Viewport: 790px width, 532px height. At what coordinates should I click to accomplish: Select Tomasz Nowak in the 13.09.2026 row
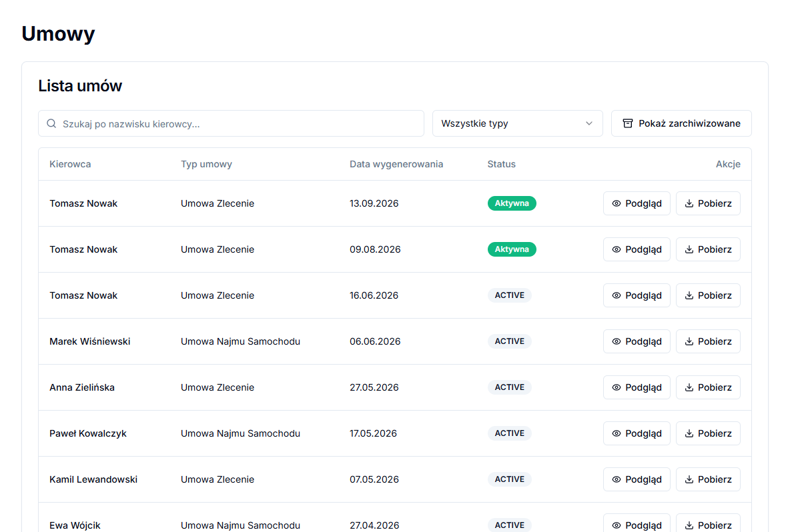[x=83, y=203]
